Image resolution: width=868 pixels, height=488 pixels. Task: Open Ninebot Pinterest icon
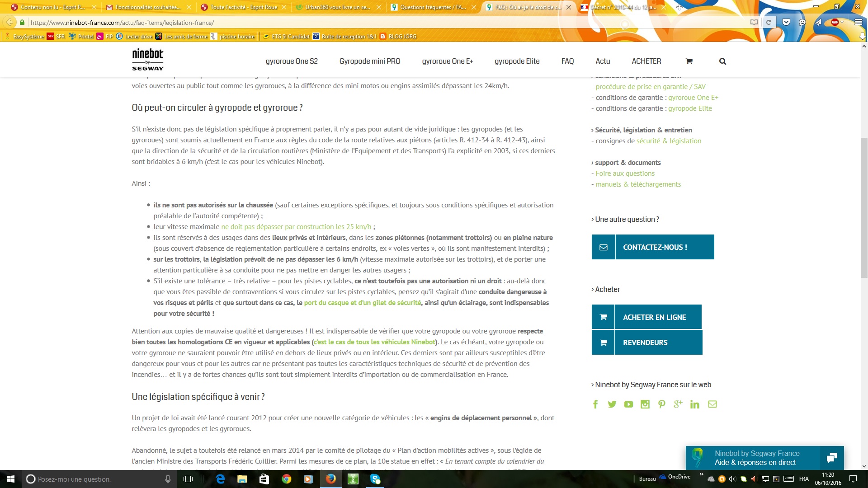pos(662,404)
